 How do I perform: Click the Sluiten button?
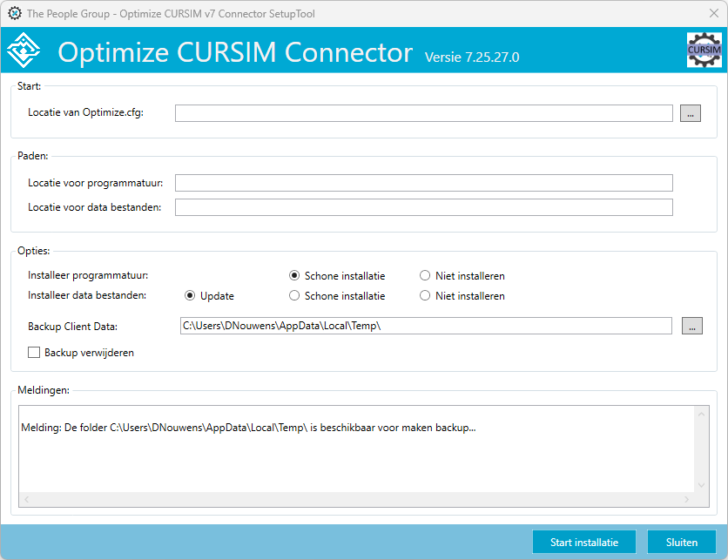(x=682, y=543)
